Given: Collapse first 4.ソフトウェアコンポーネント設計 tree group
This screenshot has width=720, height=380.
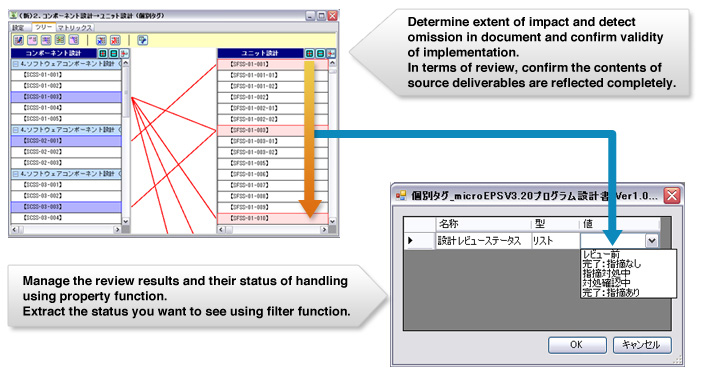Looking at the screenshot, I should pyautogui.click(x=16, y=64).
